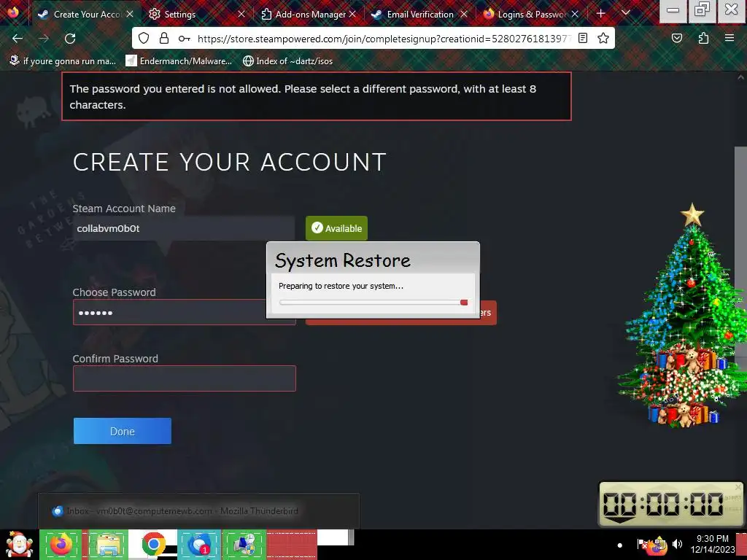Open the Index of ~dartz/isos bookmark
This screenshot has height=560, width=747.
tap(287, 61)
